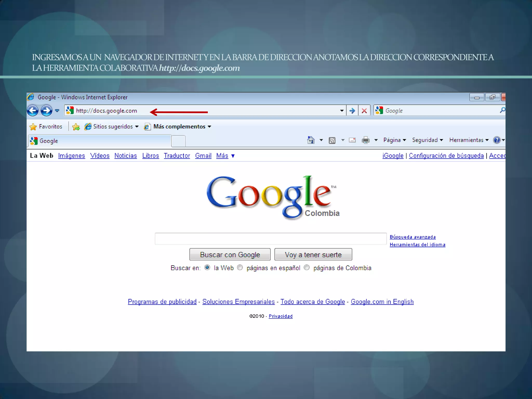Viewport: 532px width, 399px height.
Task: Select the páginas en español radio button
Action: [x=240, y=268]
